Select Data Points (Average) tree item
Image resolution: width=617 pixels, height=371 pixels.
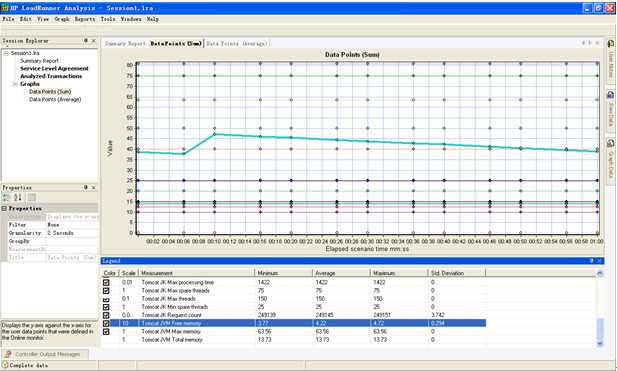point(55,100)
